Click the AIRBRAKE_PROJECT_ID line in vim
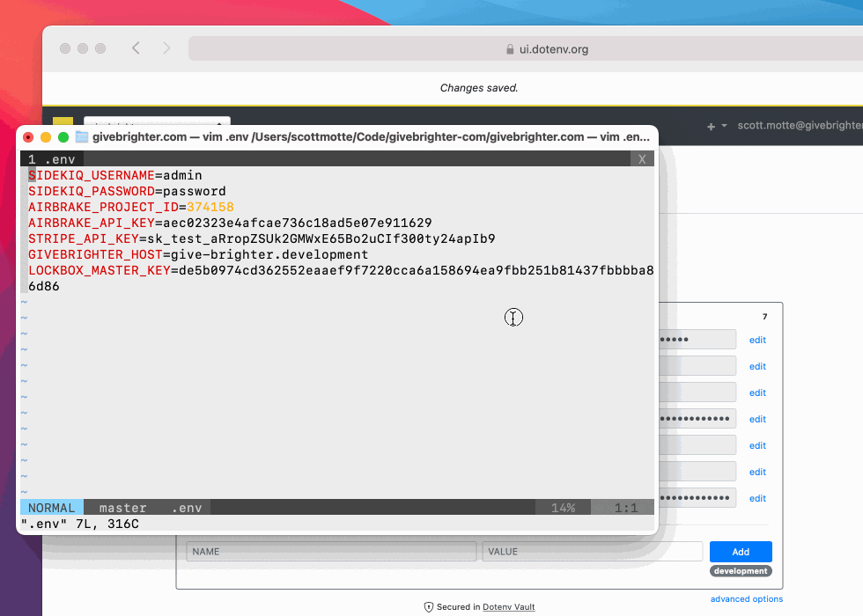The height and width of the screenshot is (616, 863). (x=131, y=208)
